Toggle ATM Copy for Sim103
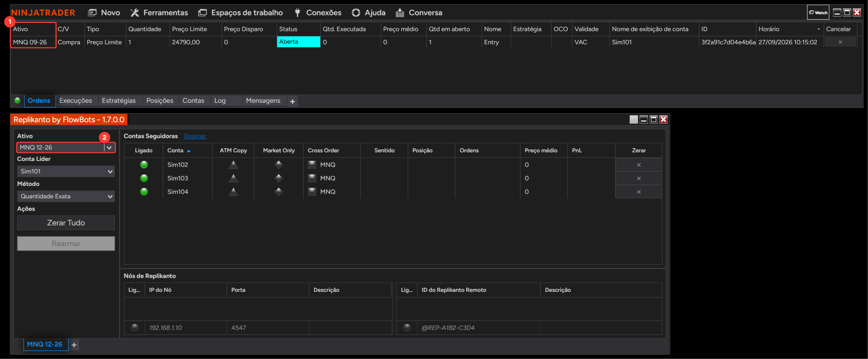This screenshot has width=868, height=359. click(x=233, y=178)
